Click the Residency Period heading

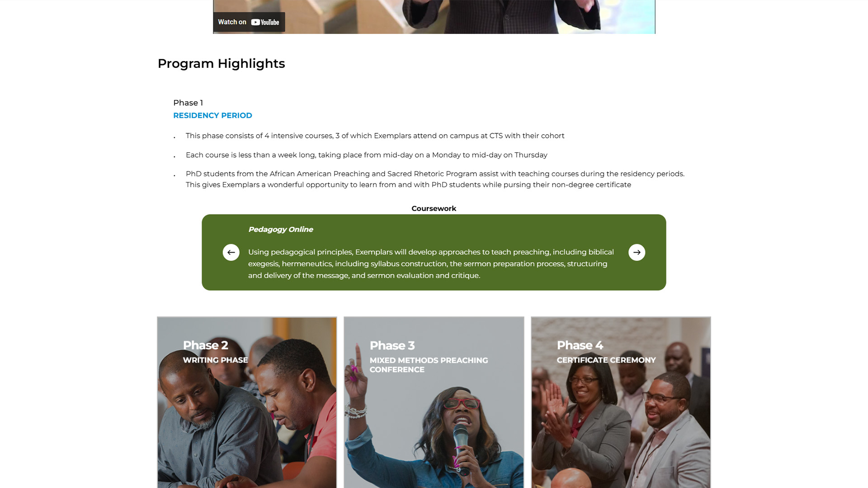pyautogui.click(x=212, y=115)
